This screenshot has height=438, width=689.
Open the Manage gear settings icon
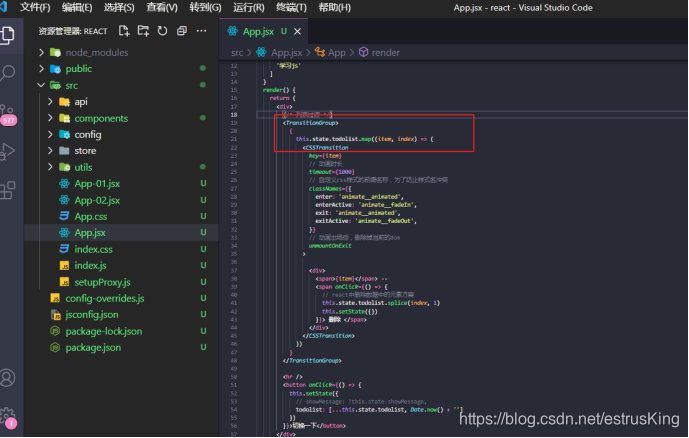(7, 416)
